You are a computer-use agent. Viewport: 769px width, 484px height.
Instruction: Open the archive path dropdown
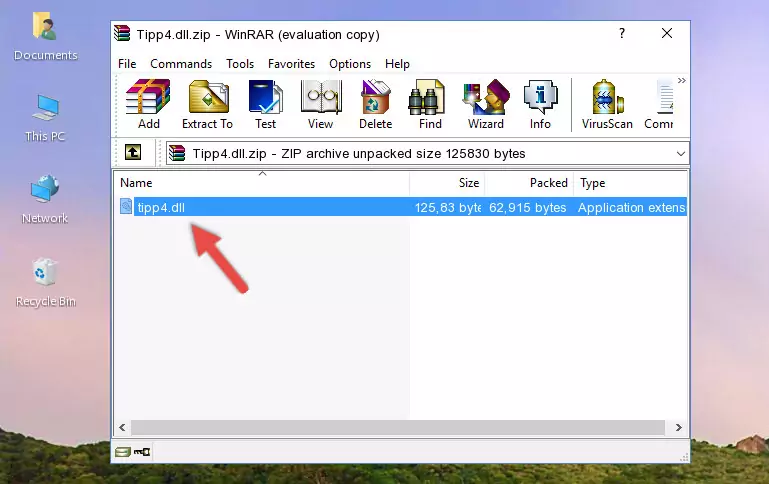(681, 153)
